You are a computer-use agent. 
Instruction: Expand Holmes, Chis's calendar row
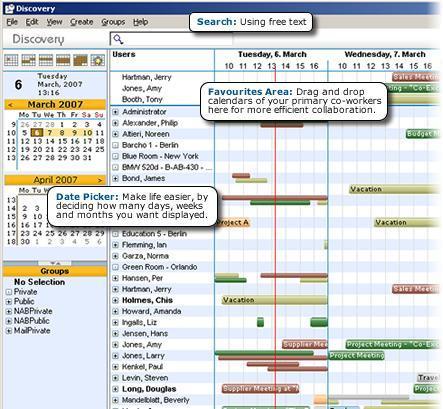coord(115,301)
